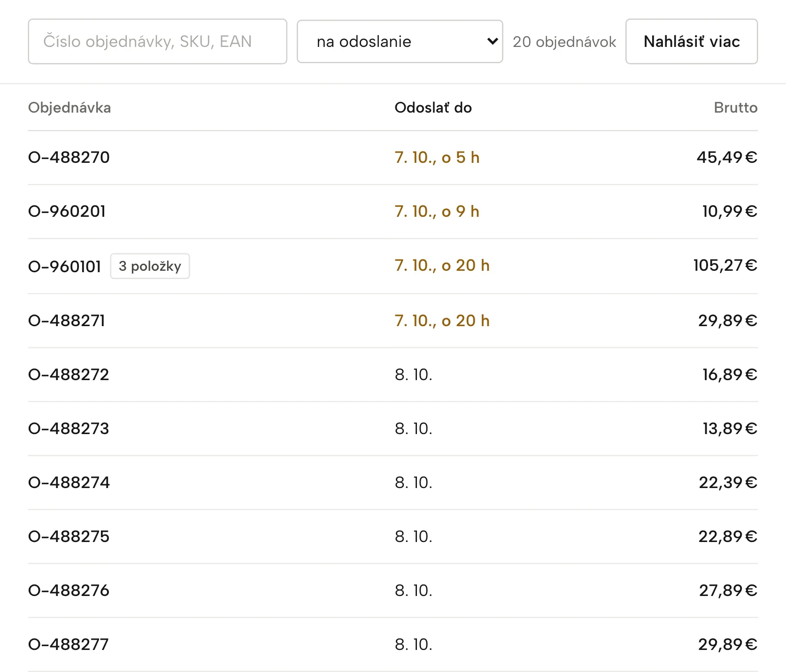Open order O-488271

pyautogui.click(x=67, y=321)
